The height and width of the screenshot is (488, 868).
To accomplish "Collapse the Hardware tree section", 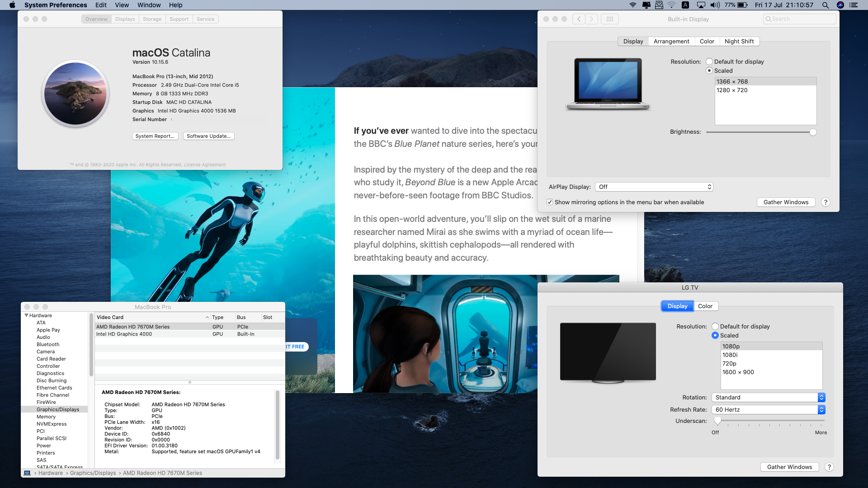I will tap(27, 315).
